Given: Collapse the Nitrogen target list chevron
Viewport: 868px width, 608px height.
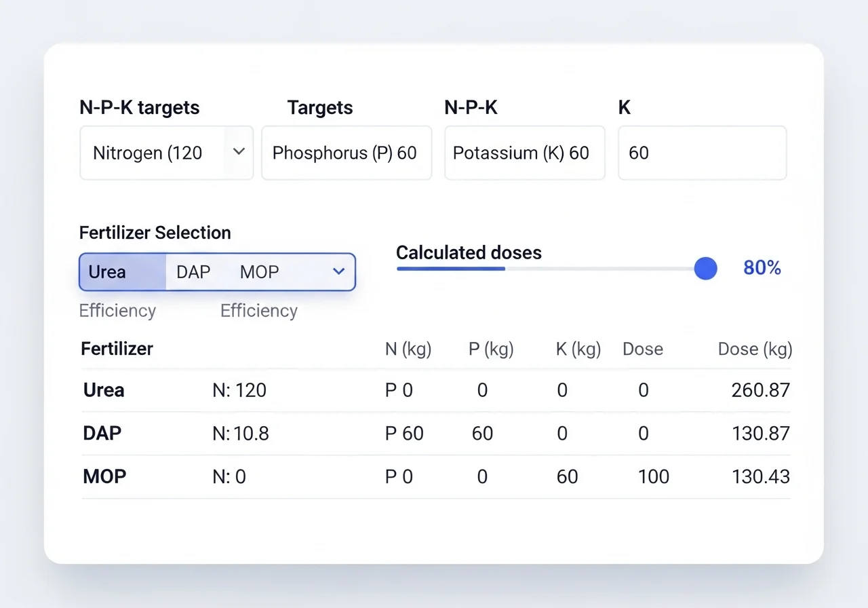Looking at the screenshot, I should click(x=238, y=153).
